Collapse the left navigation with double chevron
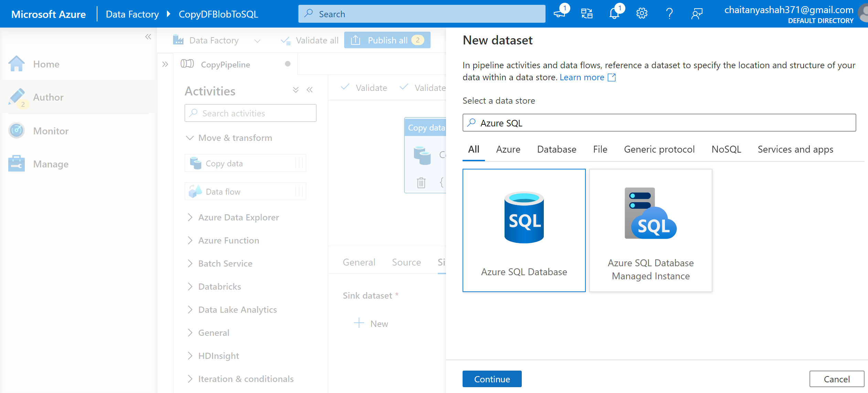The width and height of the screenshot is (868, 393). 148,37
